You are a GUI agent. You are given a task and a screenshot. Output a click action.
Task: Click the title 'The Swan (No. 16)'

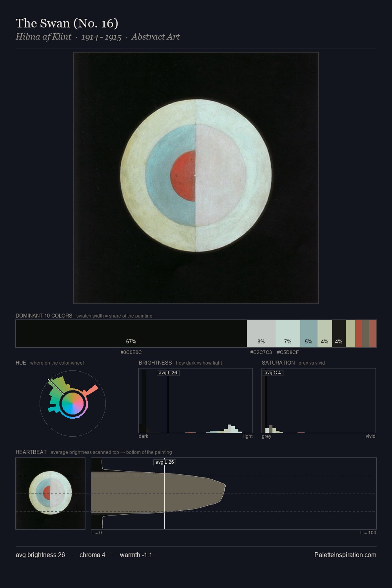[67, 23]
